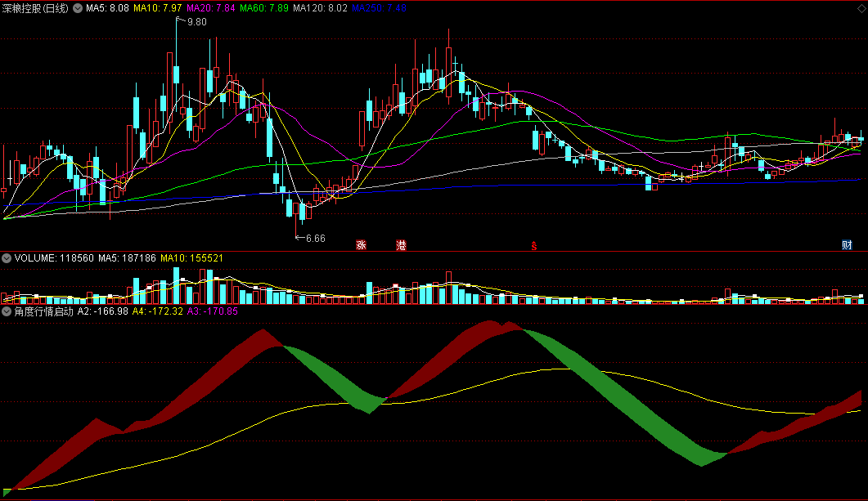
Task: Expand the VOLUME indicator settings circle
Action: coord(7,258)
